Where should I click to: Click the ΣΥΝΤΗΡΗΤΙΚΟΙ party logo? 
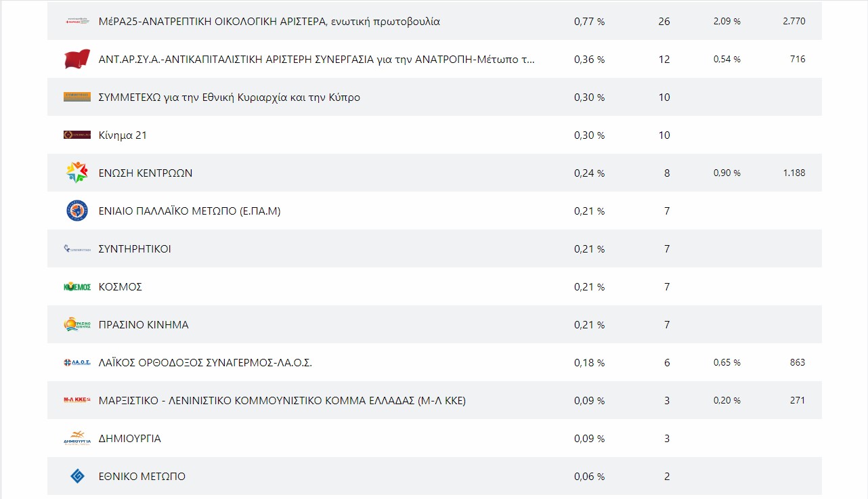point(77,249)
